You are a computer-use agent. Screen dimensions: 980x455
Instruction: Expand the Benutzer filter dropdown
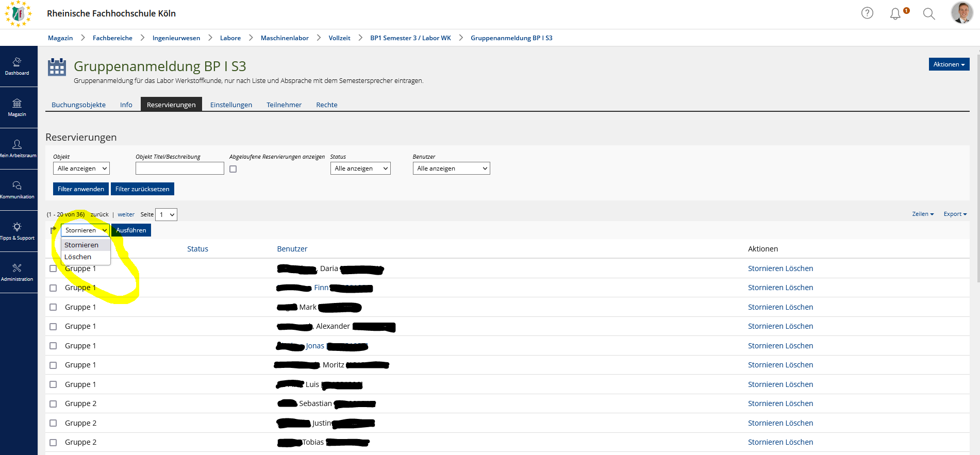click(451, 168)
